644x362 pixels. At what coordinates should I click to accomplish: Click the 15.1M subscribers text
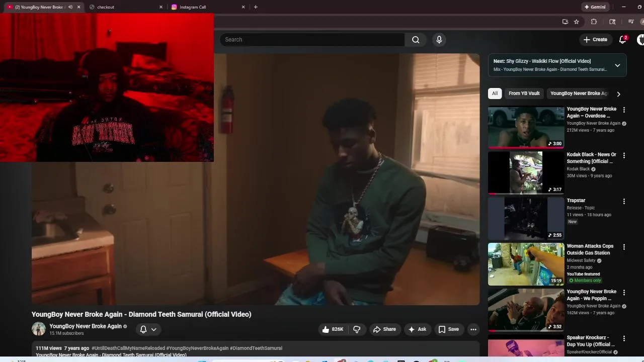coord(66,333)
